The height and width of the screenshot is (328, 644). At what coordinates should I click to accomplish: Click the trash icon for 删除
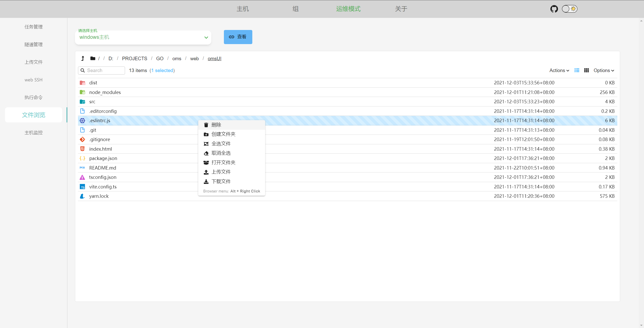pyautogui.click(x=206, y=125)
